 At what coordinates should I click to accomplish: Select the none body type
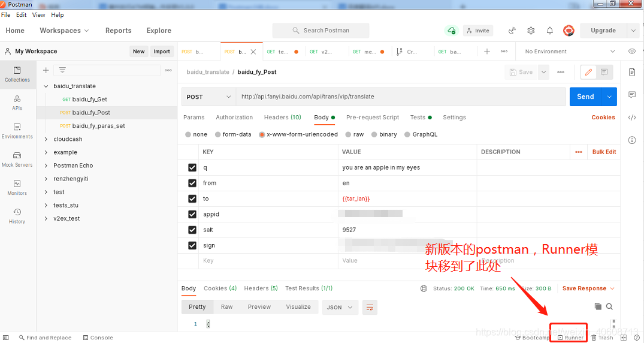pos(188,134)
